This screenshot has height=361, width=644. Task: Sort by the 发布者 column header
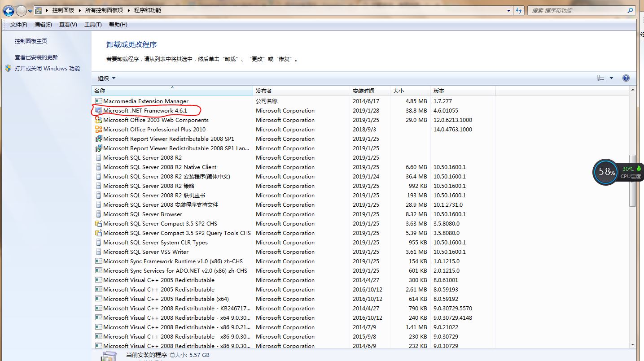coord(302,91)
